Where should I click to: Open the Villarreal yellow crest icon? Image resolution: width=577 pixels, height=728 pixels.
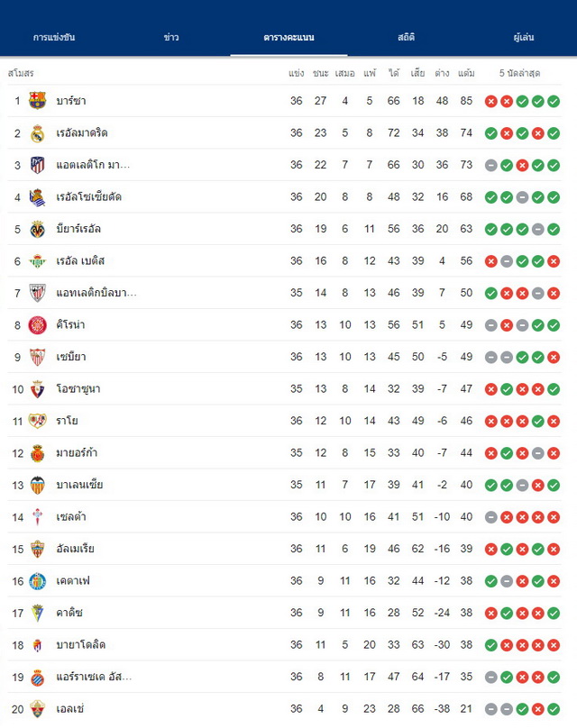(37, 230)
